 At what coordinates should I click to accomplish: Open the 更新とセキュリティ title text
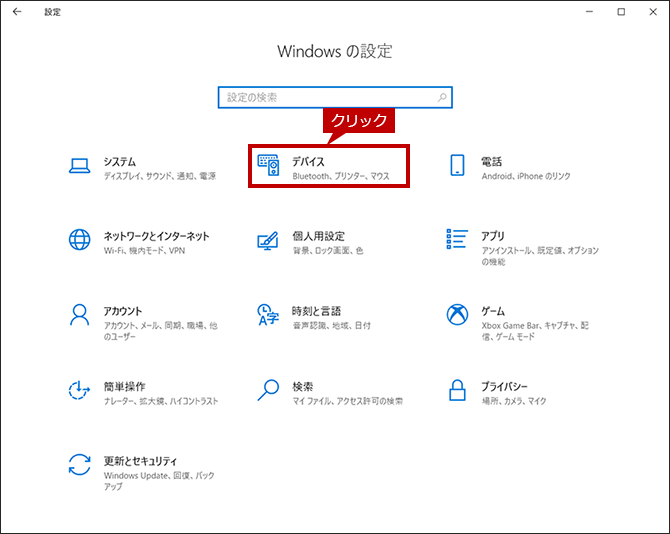(140, 461)
